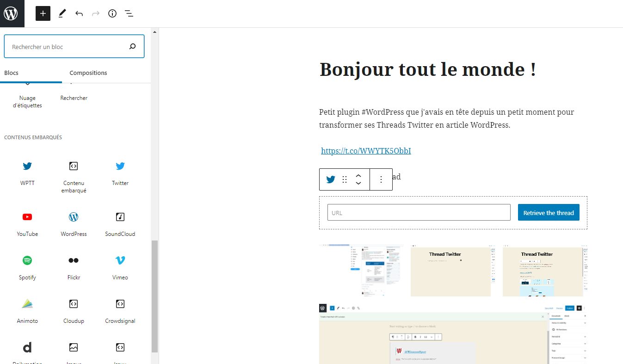Image resolution: width=623 pixels, height=364 pixels.
Task: Insert the SoundCloud embed block
Action: 120,224
